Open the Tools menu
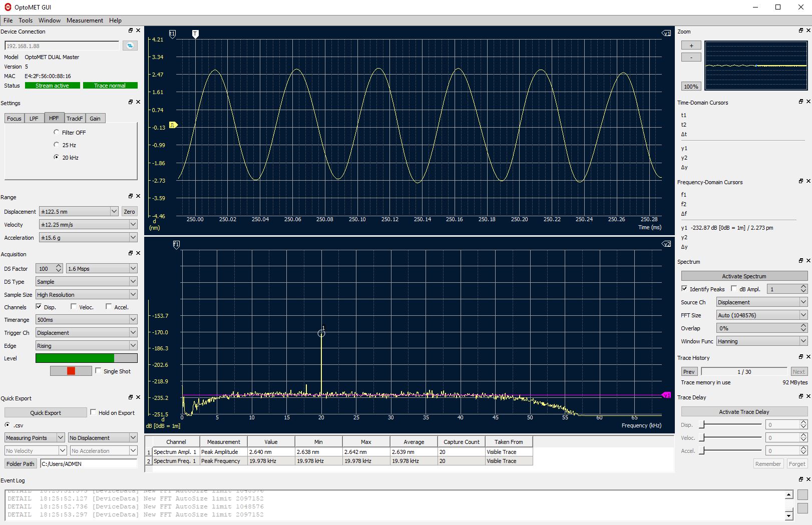The height and width of the screenshot is (525, 812). 26,21
